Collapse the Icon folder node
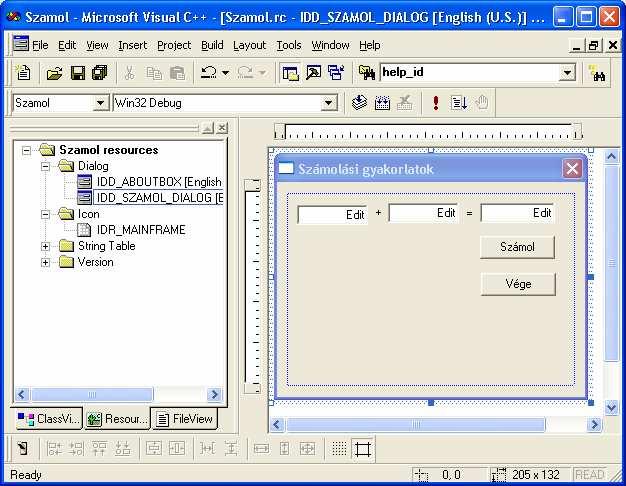 pyautogui.click(x=46, y=214)
